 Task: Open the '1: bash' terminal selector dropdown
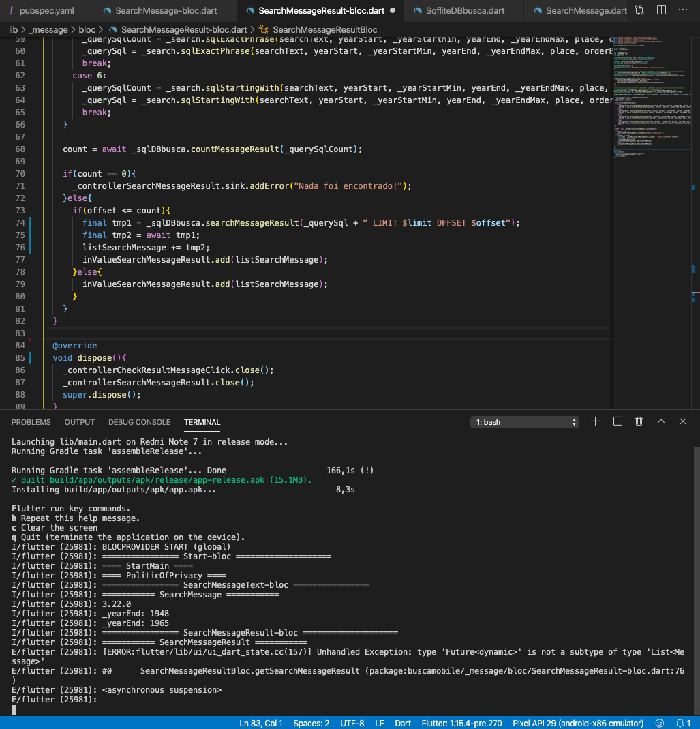pos(525,421)
